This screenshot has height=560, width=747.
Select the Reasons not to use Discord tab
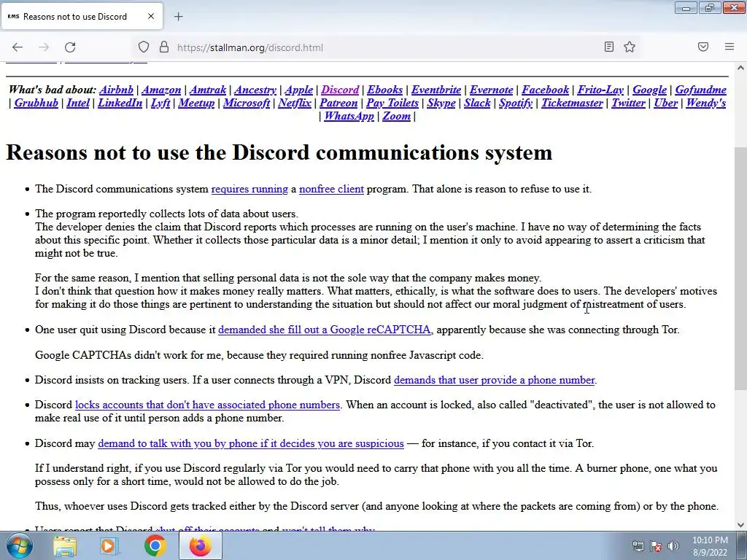82,16
